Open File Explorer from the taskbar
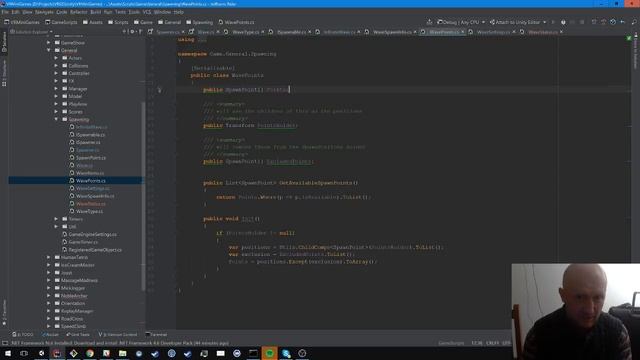This screenshot has height=360, width=640. [x=122, y=353]
